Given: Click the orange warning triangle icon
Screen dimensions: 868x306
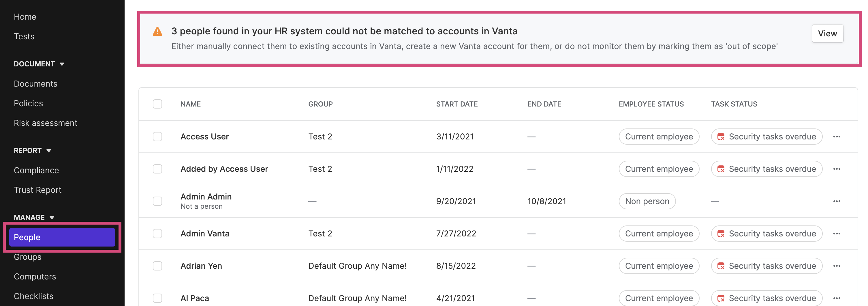Looking at the screenshot, I should (157, 32).
